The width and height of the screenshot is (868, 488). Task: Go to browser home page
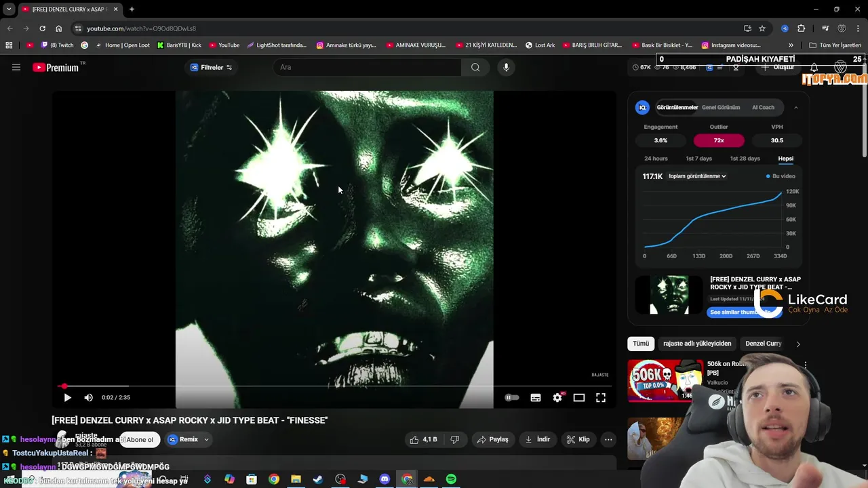(59, 28)
